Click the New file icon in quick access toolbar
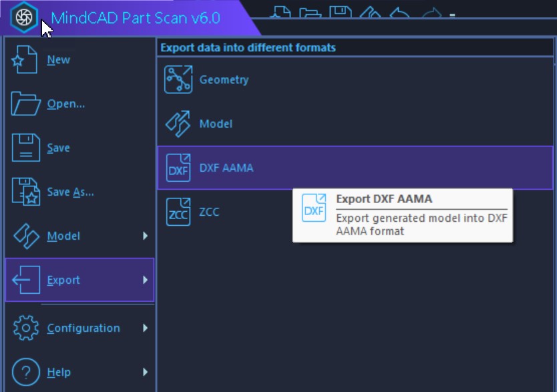This screenshot has height=392, width=557. (281, 12)
